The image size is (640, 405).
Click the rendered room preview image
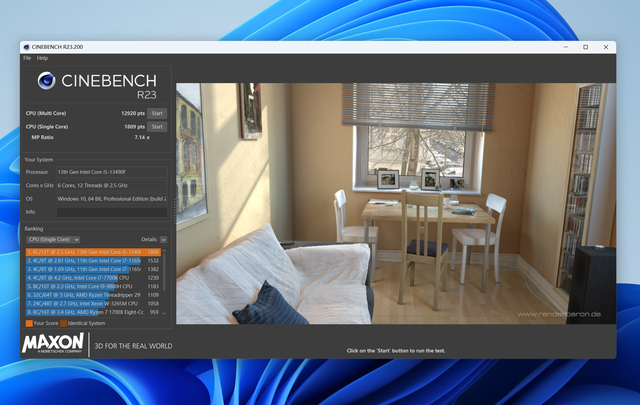coord(396,204)
